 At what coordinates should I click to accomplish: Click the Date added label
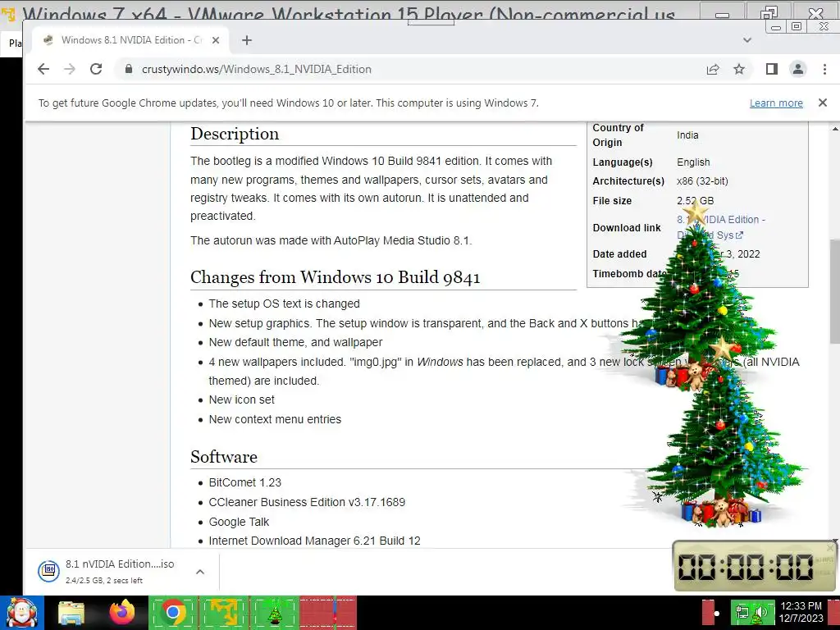pyautogui.click(x=619, y=254)
